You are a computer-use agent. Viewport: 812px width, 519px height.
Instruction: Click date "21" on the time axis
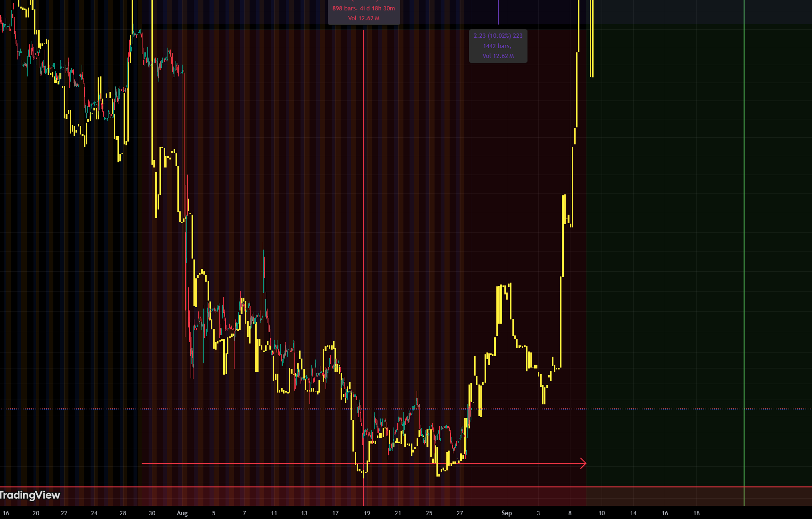pyautogui.click(x=398, y=513)
